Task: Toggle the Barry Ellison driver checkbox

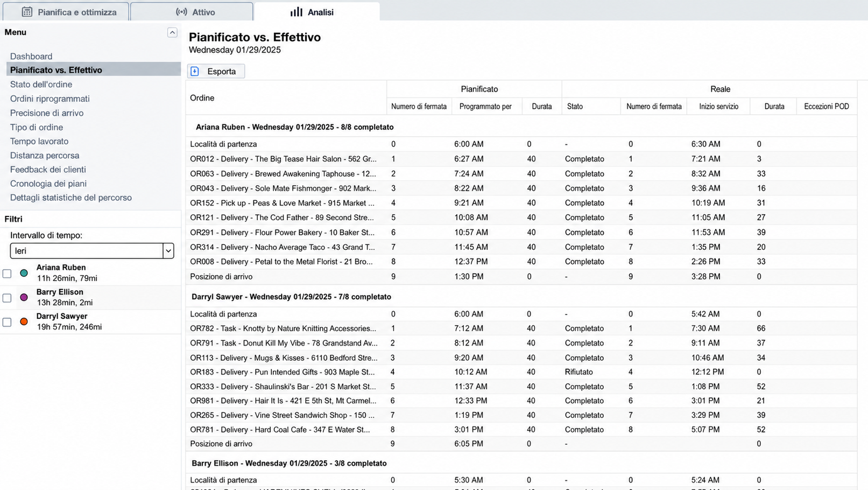Action: point(7,298)
